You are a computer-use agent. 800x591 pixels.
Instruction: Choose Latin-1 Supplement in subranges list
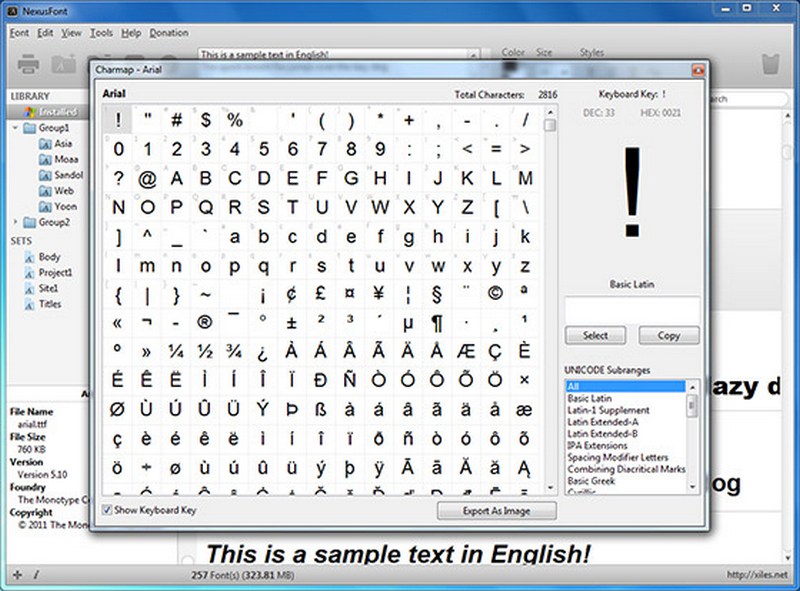[608, 411]
